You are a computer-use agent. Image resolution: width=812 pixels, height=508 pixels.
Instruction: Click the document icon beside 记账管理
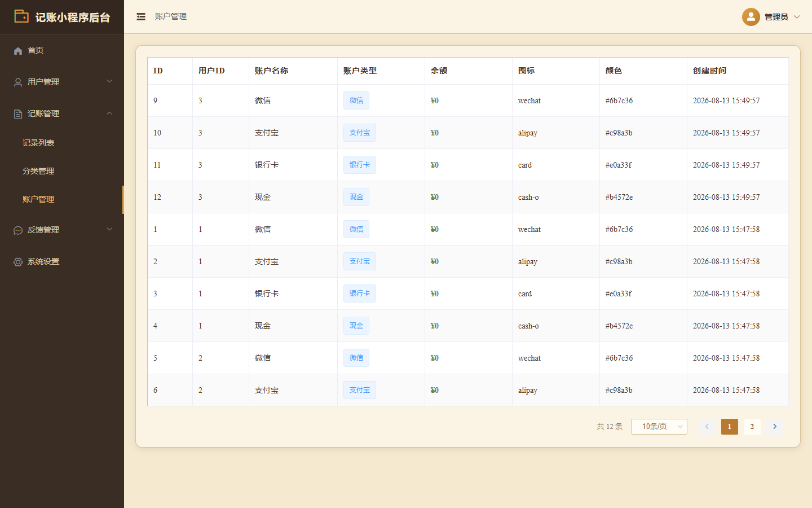18,114
